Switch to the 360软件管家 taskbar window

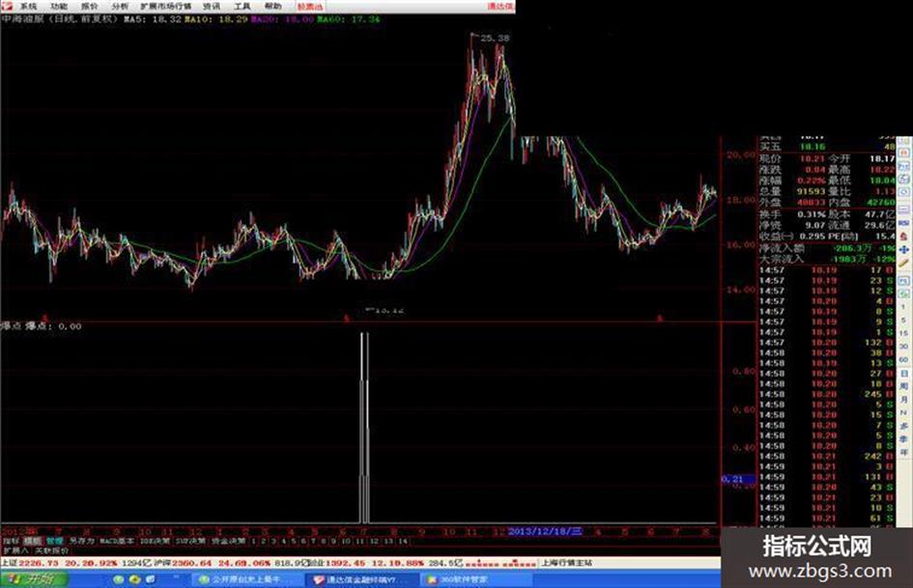point(476,580)
